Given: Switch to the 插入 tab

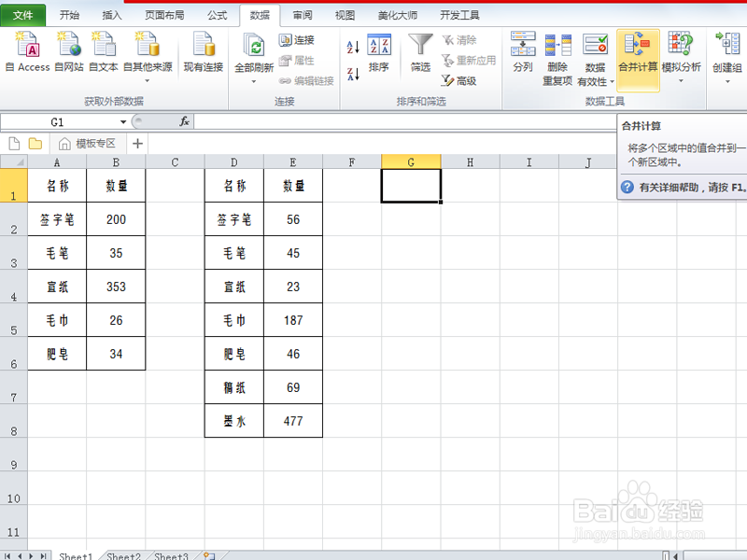Looking at the screenshot, I should [x=112, y=15].
